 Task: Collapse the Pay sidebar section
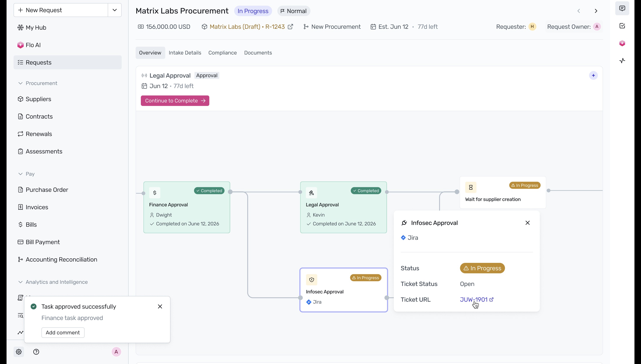20,174
